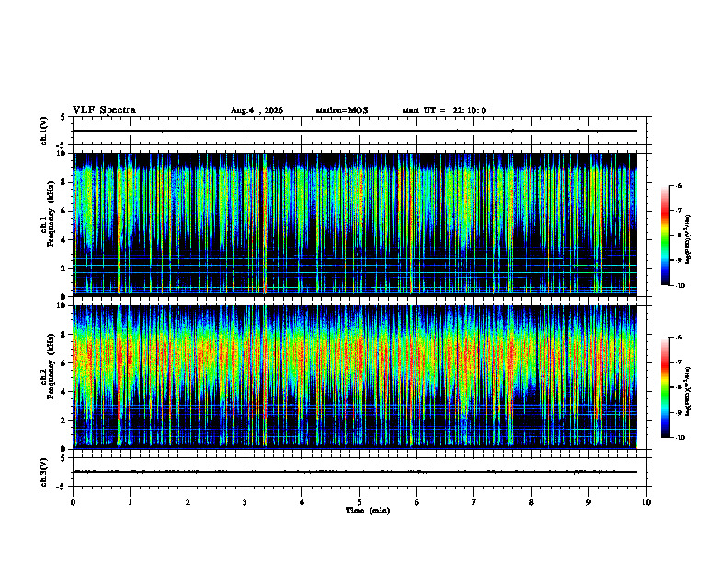Click the "-7" label on ch.2 color bar
This screenshot has width=728, height=563.
(x=678, y=362)
